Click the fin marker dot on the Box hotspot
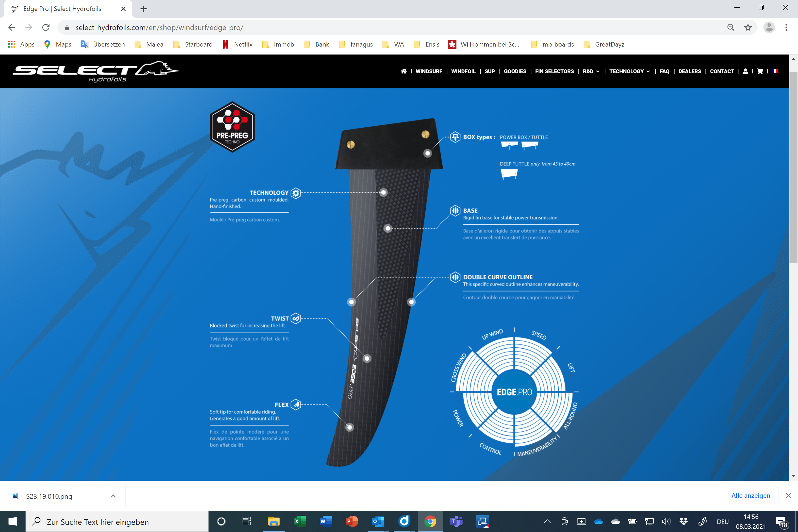This screenshot has width=798, height=532. pos(427,153)
